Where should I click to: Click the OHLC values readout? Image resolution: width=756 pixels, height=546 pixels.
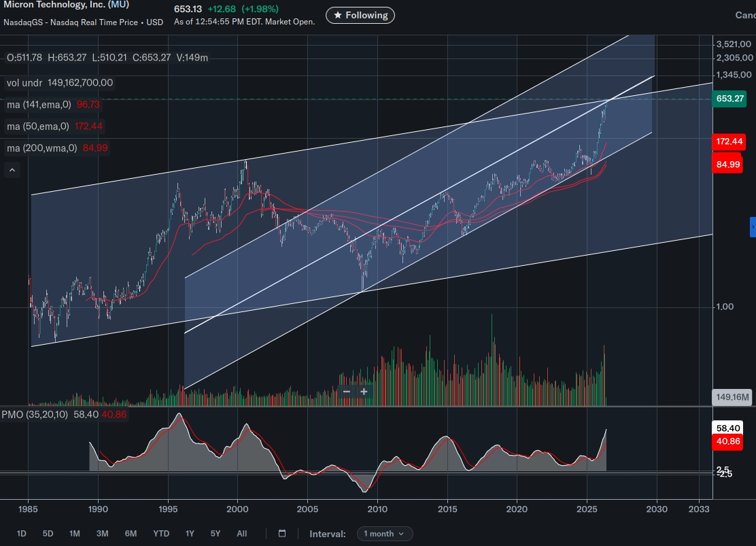pyautogui.click(x=107, y=58)
